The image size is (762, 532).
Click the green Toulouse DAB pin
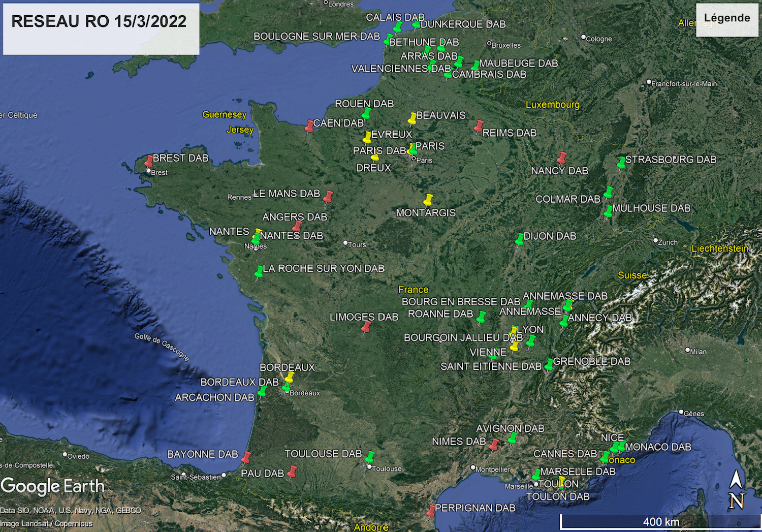370,456
